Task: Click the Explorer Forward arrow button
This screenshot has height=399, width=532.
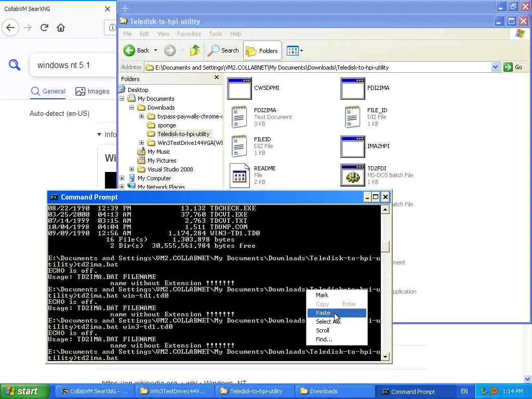Action: pos(170,50)
